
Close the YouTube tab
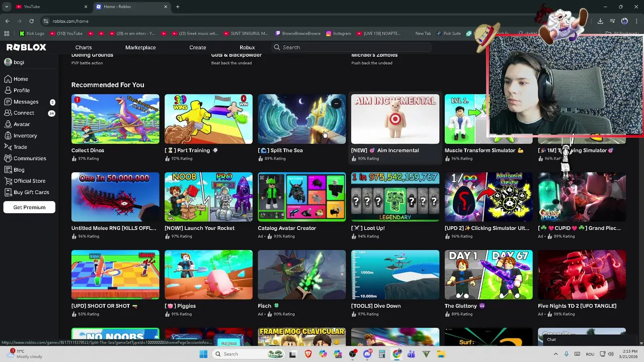click(x=86, y=7)
